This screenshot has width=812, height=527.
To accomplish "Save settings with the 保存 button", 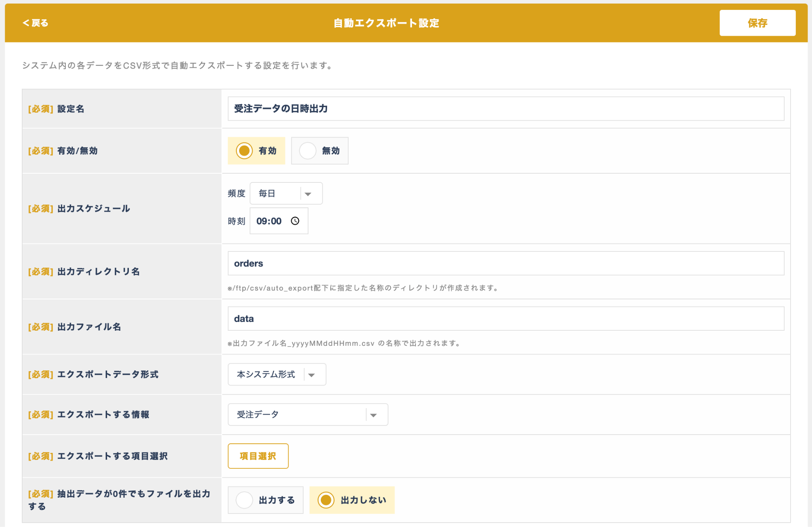I will coord(757,23).
